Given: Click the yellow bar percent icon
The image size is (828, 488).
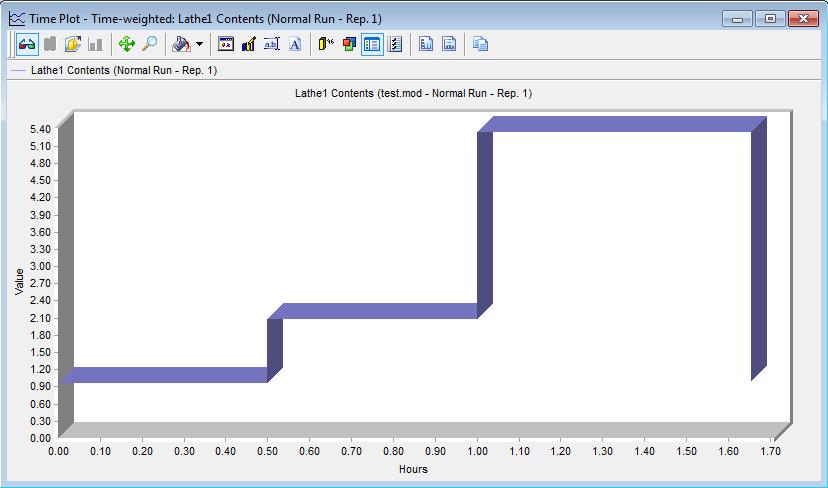Looking at the screenshot, I should tap(326, 44).
